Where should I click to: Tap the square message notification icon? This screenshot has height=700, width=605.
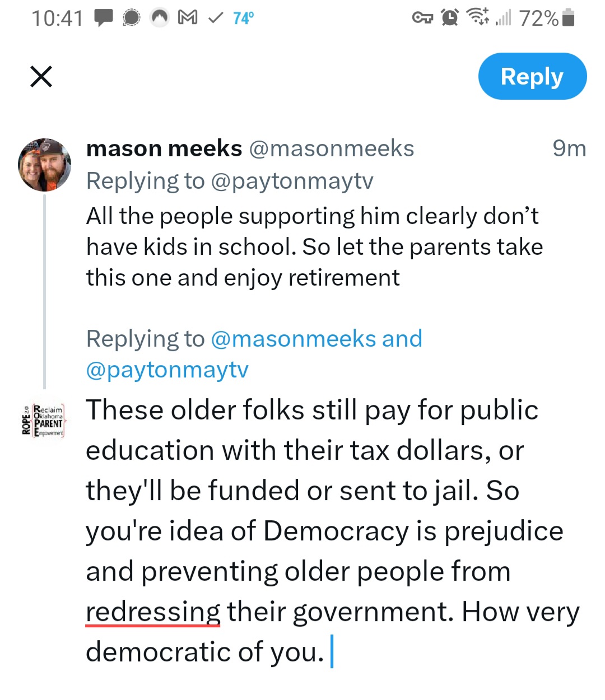tap(103, 18)
